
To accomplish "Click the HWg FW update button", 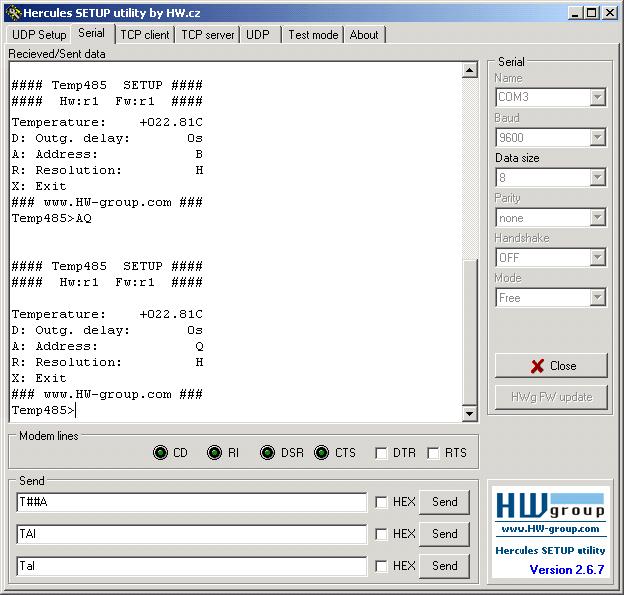I will [551, 397].
